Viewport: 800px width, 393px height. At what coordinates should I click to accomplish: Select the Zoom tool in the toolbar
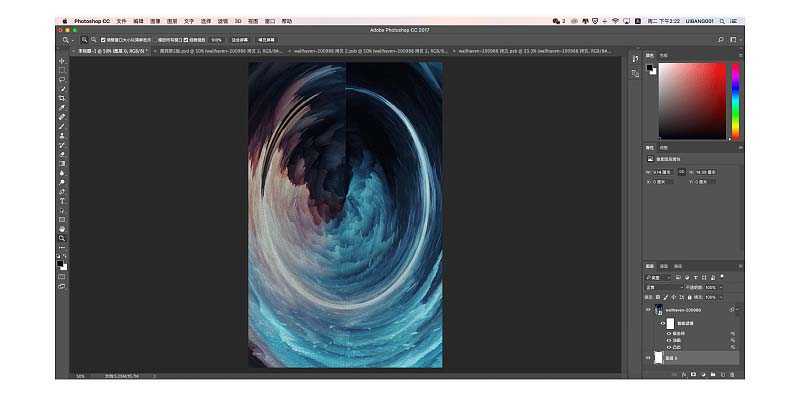[62, 238]
